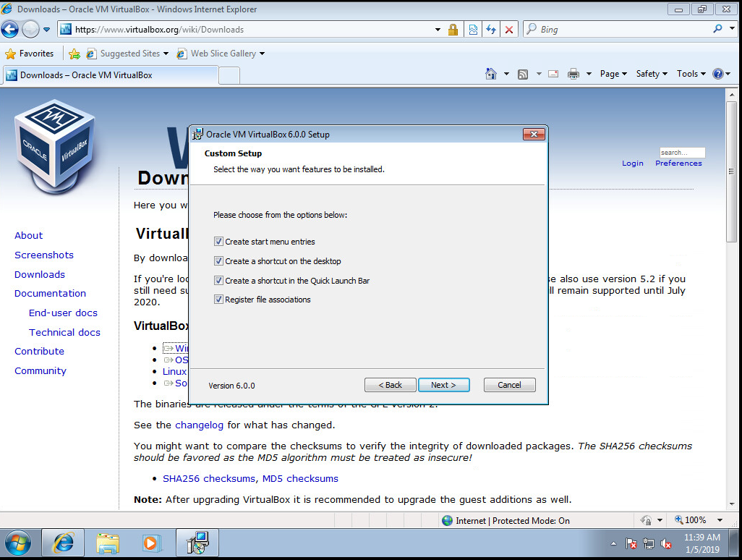Click the red Stop loading icon

(509, 30)
